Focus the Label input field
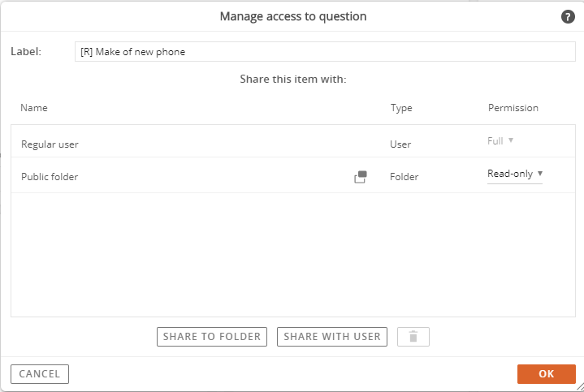The width and height of the screenshot is (584, 392). click(x=325, y=52)
